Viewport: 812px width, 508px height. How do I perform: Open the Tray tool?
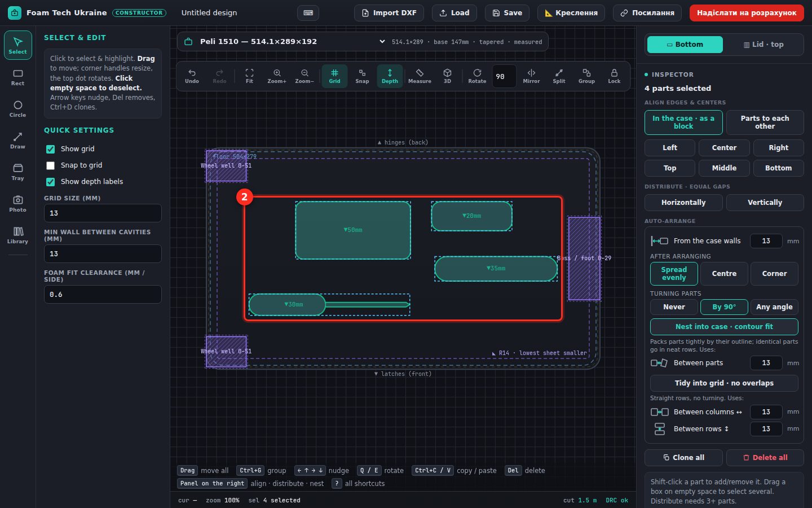(17, 172)
